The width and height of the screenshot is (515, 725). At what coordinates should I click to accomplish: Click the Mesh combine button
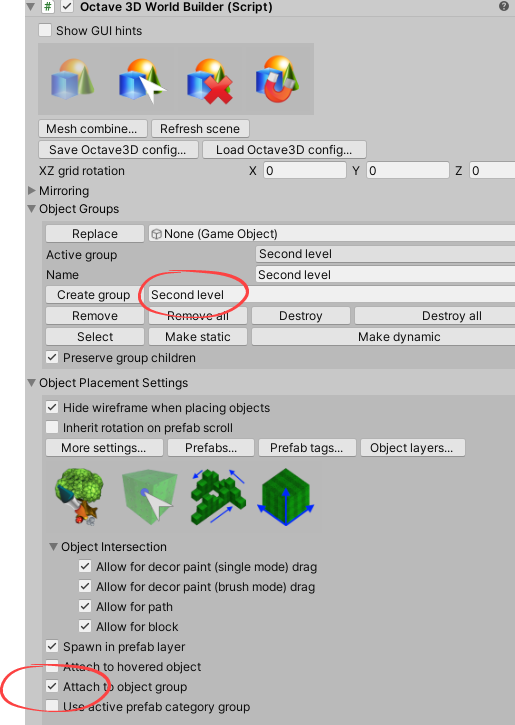point(93,129)
